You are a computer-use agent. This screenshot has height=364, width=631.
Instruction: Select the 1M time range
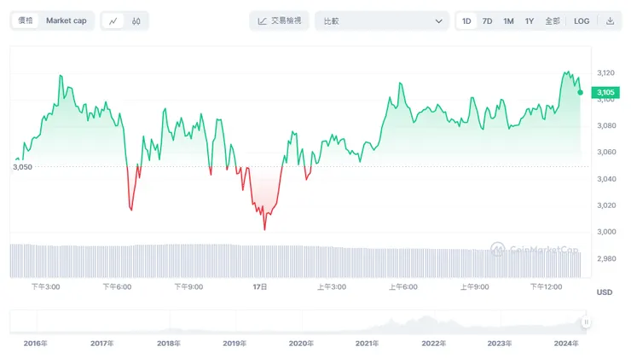click(508, 20)
